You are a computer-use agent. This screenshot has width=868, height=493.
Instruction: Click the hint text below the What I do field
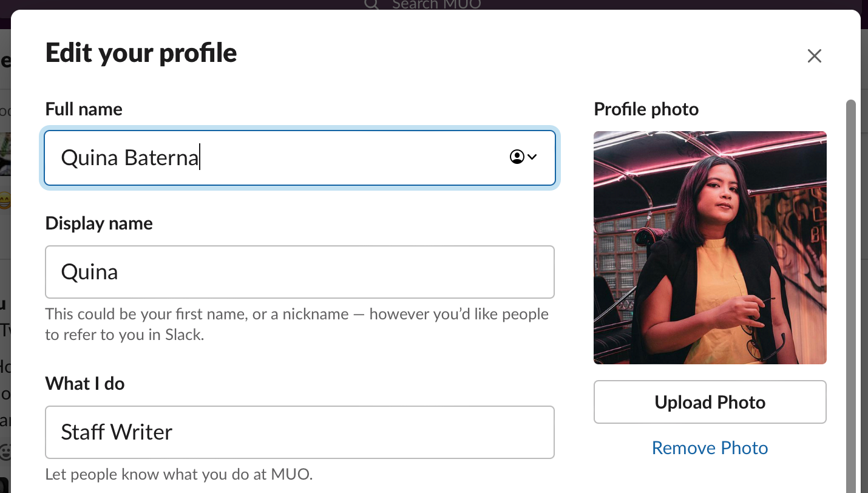pyautogui.click(x=178, y=474)
